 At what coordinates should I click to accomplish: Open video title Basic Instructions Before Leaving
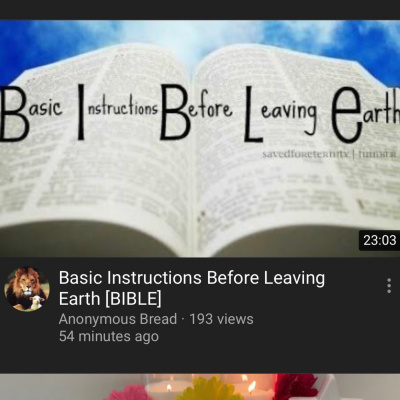[192, 278]
